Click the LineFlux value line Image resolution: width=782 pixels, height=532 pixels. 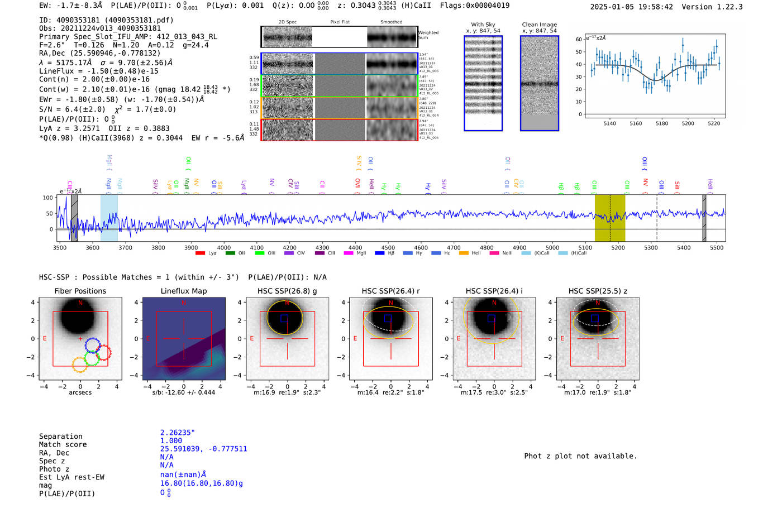(99, 71)
